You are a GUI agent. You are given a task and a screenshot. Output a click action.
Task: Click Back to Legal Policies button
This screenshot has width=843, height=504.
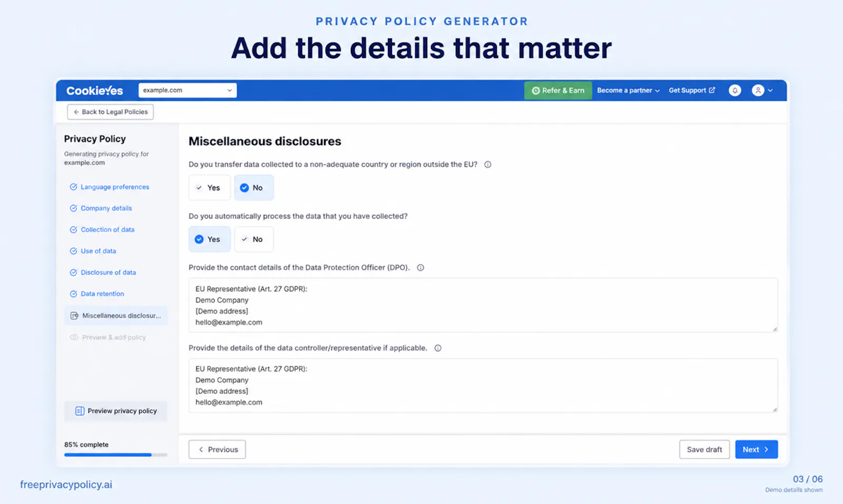(110, 112)
